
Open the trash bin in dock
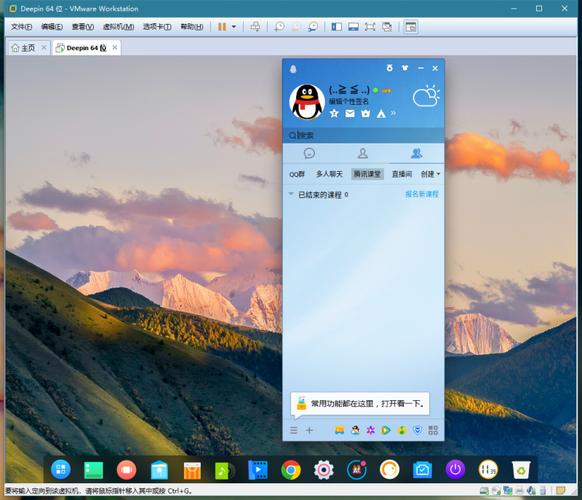point(521,470)
